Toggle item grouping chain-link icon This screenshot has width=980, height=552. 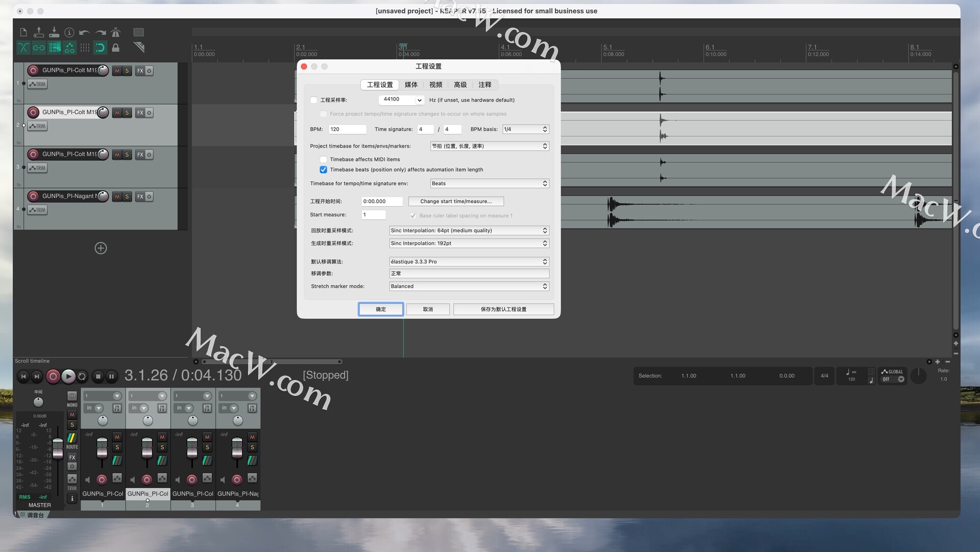pos(39,48)
